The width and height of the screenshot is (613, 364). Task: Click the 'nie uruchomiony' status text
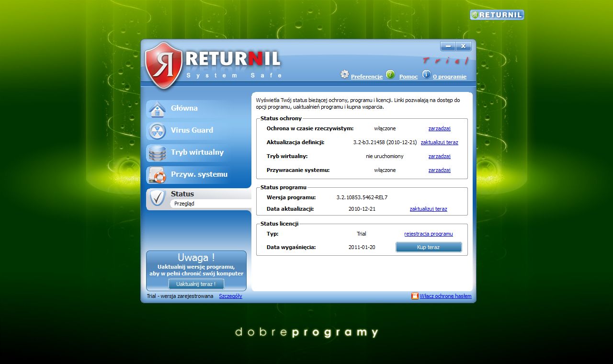pyautogui.click(x=385, y=156)
